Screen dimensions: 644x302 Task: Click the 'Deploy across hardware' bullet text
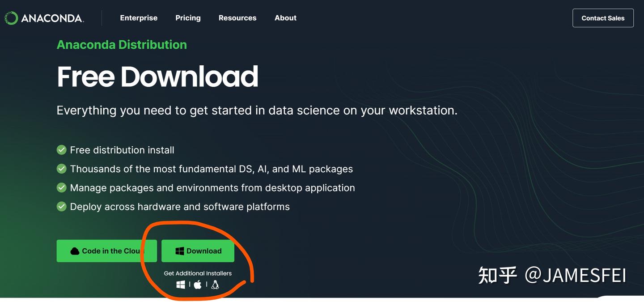pos(180,207)
